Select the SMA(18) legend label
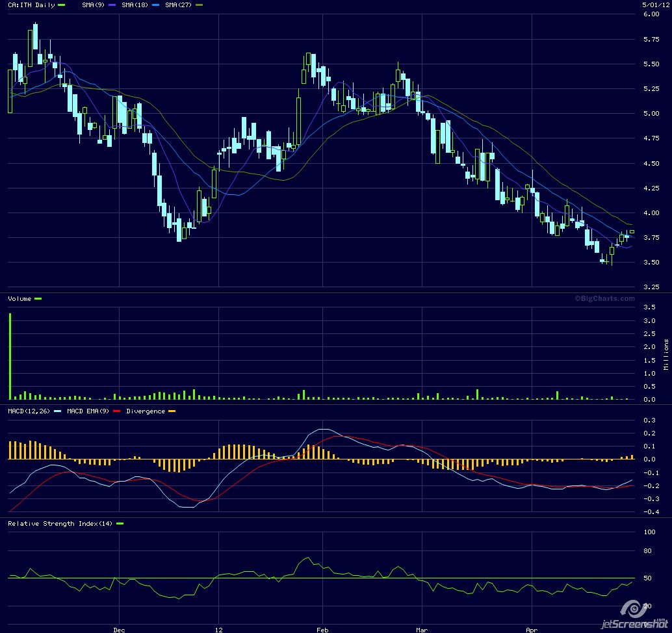The width and height of the screenshot is (672, 633). (135, 5)
